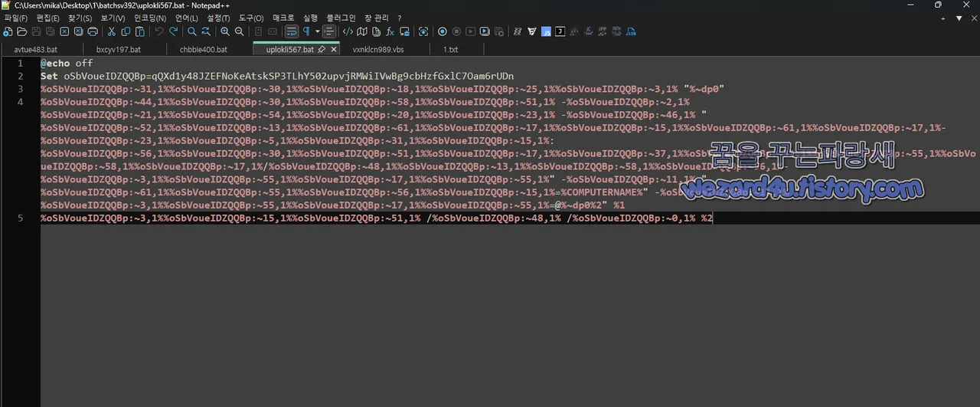Click the '@echo off' line in the editor
The height and width of the screenshot is (407, 980).
67,63
